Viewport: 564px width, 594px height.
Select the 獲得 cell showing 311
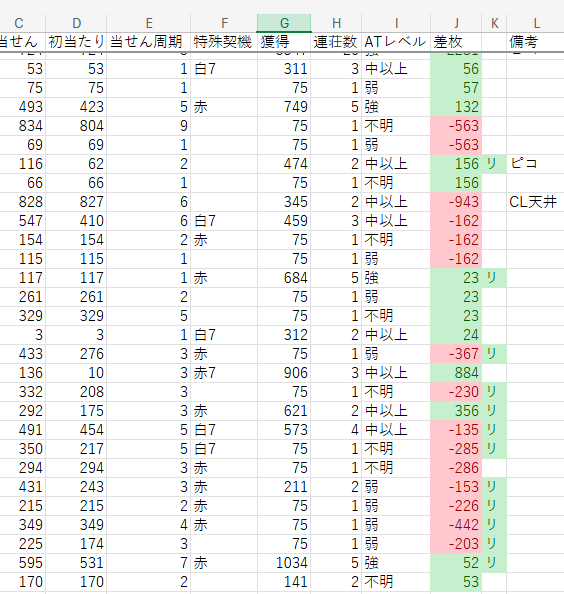tap(284, 69)
